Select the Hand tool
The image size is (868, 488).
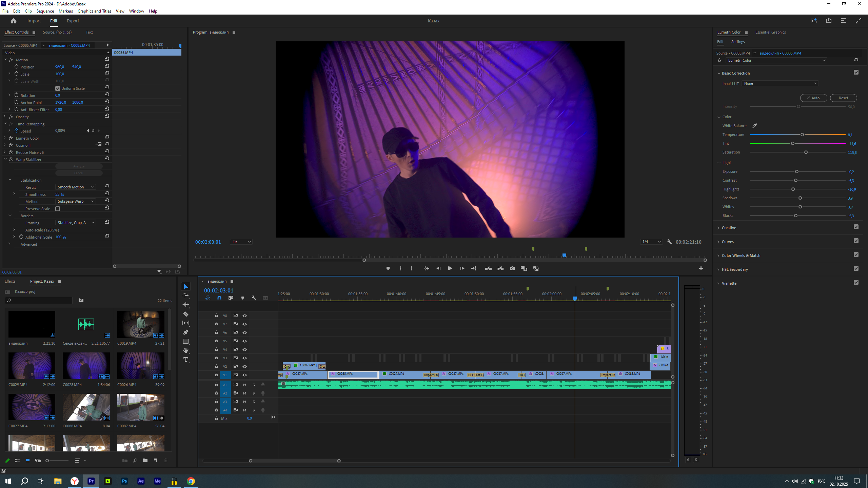point(186,350)
